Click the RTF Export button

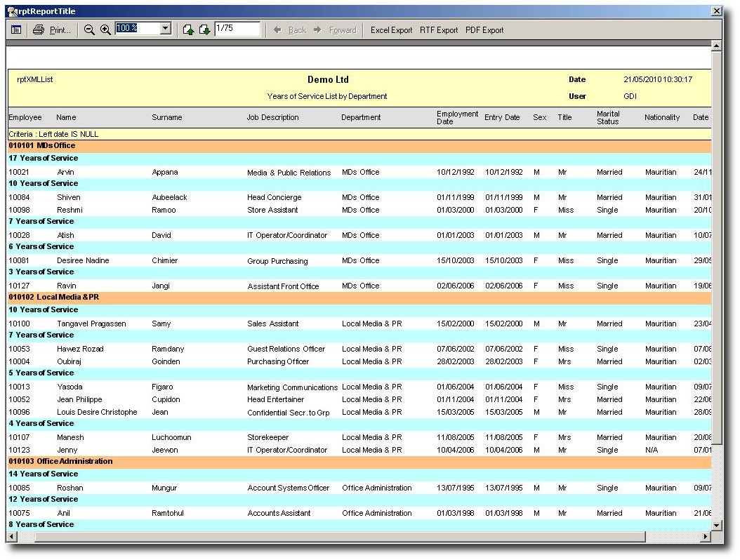pyautogui.click(x=439, y=30)
